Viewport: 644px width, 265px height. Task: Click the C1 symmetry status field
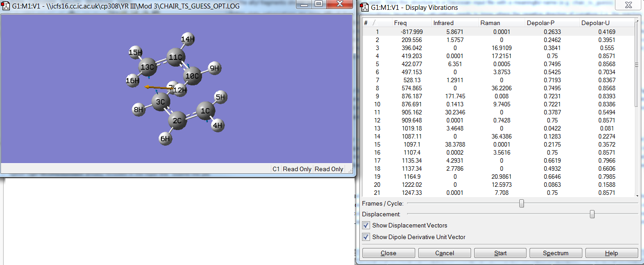276,169
